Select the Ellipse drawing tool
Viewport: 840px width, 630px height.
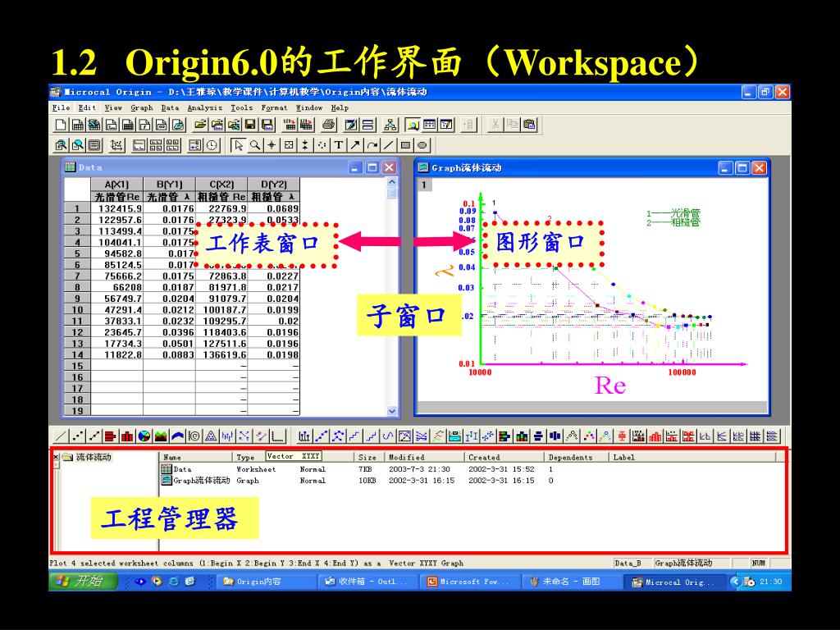tap(422, 145)
